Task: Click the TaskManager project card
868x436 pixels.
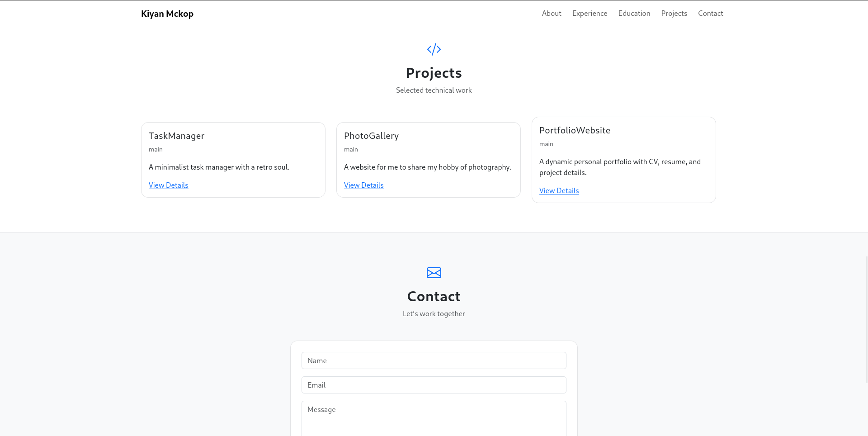Action: [176, 136]
